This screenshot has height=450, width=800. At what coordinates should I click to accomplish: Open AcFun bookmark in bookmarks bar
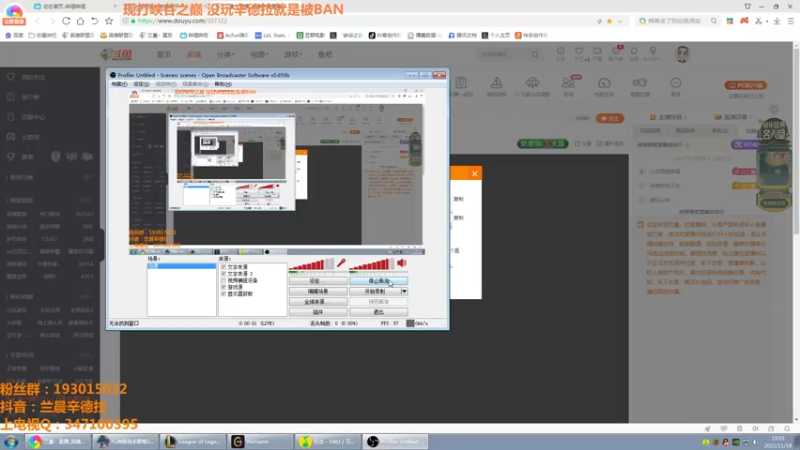[233, 35]
